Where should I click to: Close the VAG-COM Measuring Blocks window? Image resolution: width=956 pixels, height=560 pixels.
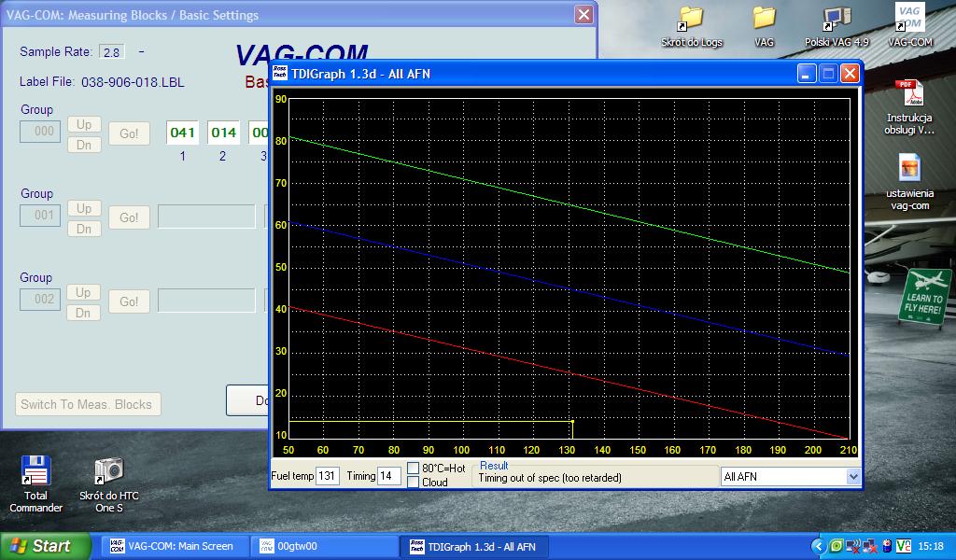pyautogui.click(x=583, y=15)
